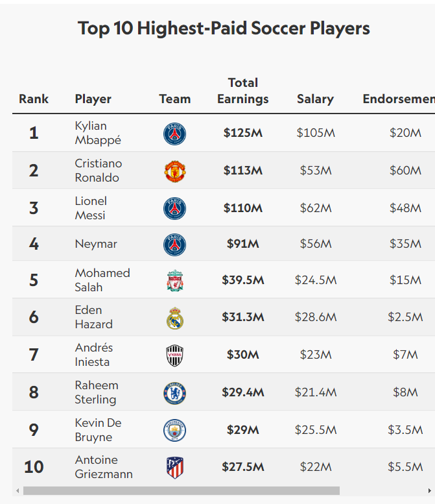Click the PSG logo in Neymar's row
Screen dimensions: 435x504
174,245
